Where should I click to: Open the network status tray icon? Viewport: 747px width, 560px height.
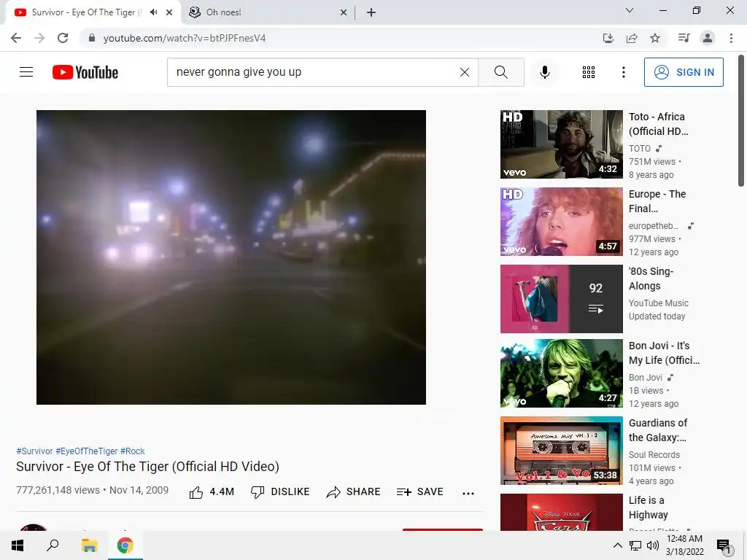click(x=635, y=545)
